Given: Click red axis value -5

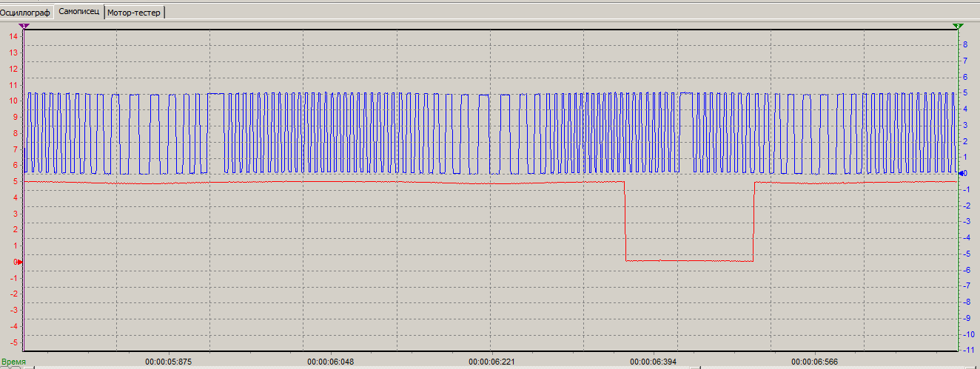Looking at the screenshot, I should (13, 342).
